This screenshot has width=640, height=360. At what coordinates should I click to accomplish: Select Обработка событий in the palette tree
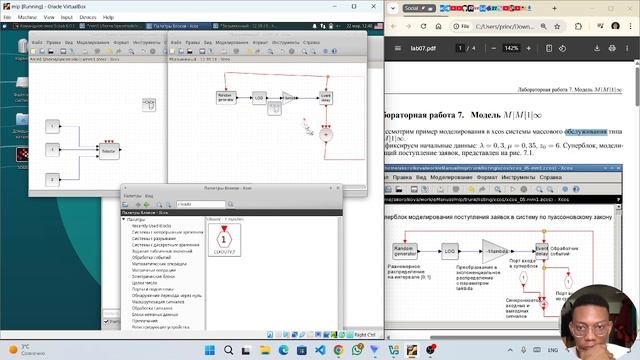[151, 258]
